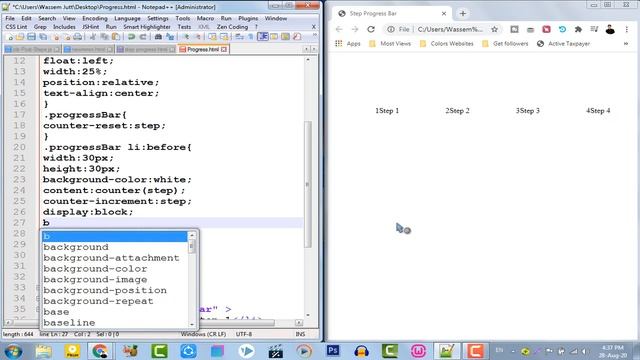Open the Colors Websites bookmark folder
Viewport: 640px width, 360px height.
tap(447, 44)
